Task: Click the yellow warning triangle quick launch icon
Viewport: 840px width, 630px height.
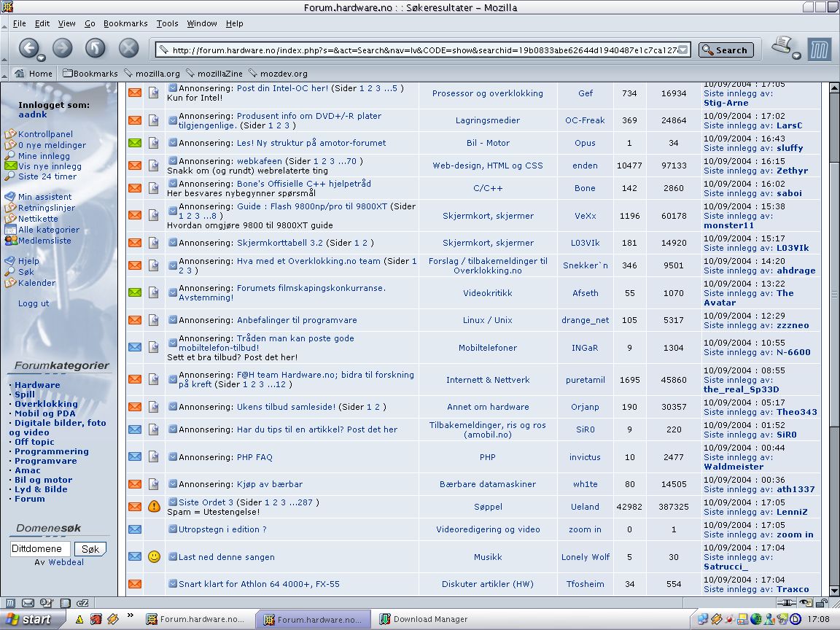Action: coord(79,619)
